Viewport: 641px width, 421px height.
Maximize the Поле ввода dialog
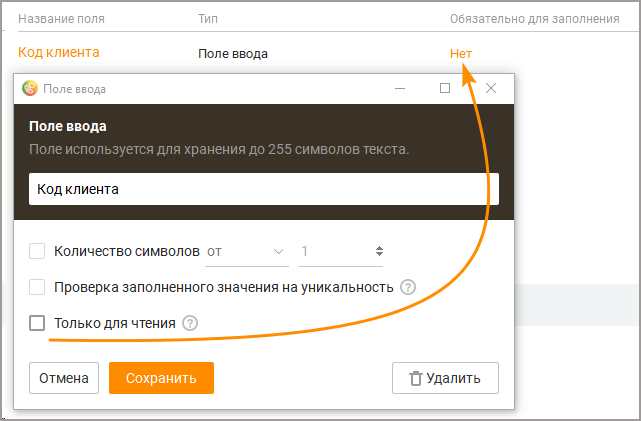tap(445, 88)
